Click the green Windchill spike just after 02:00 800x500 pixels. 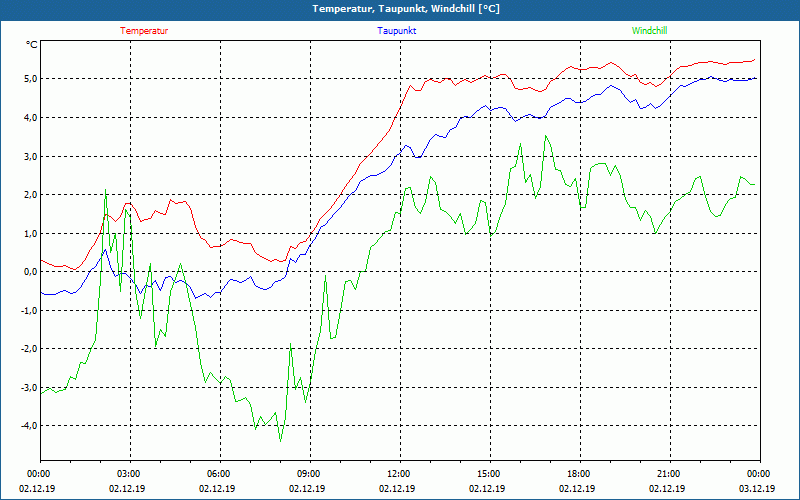(105, 190)
